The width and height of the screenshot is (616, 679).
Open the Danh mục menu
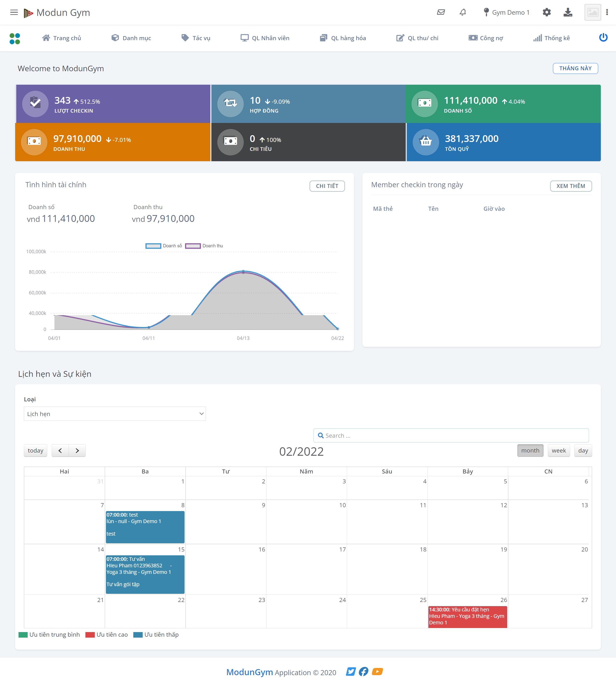(x=131, y=38)
